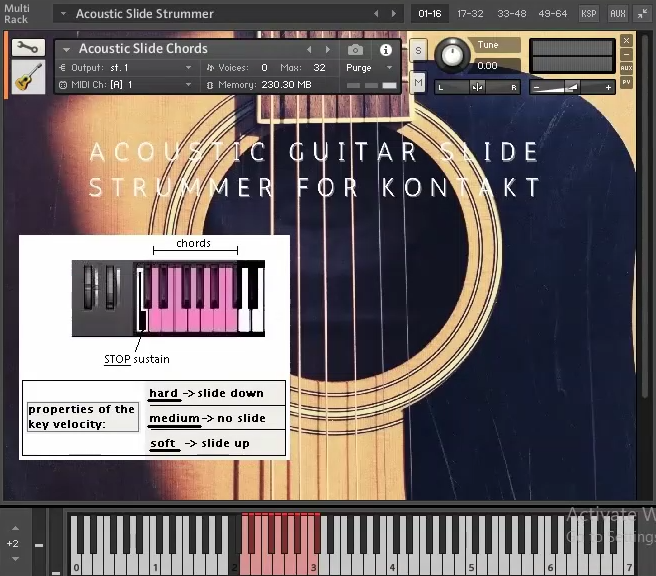
Task: Shift keyboard octave up arrow
Action: (15, 528)
